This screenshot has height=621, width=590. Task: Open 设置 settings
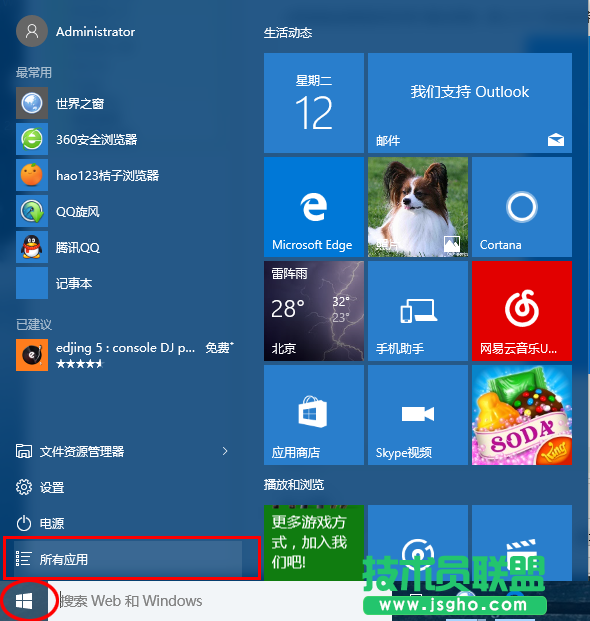pos(128,487)
